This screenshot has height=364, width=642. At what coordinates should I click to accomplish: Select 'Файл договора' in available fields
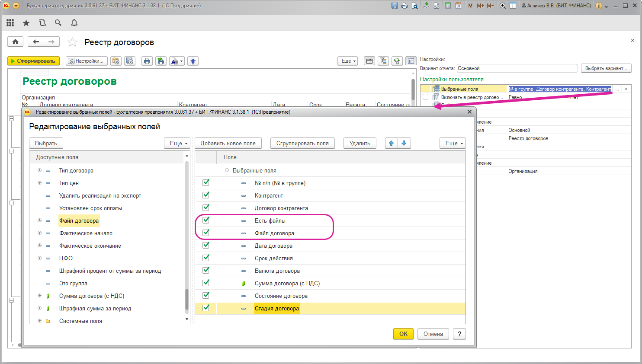pos(79,220)
